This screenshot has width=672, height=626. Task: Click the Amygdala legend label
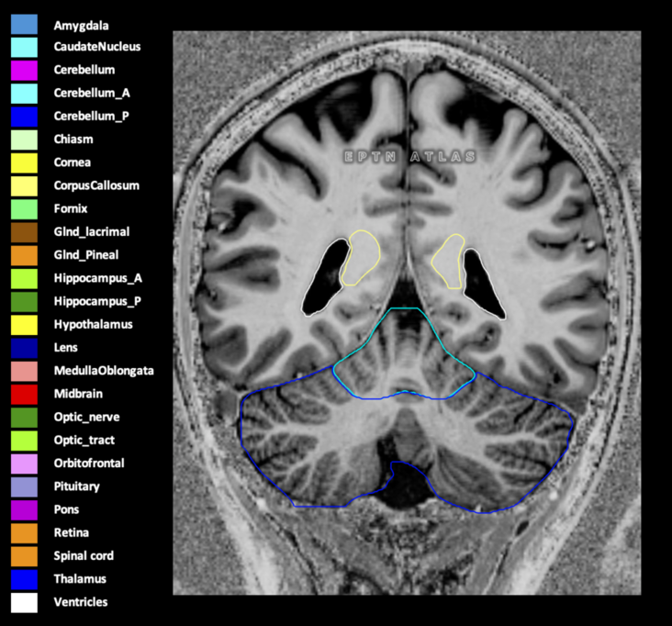pyautogui.click(x=81, y=26)
